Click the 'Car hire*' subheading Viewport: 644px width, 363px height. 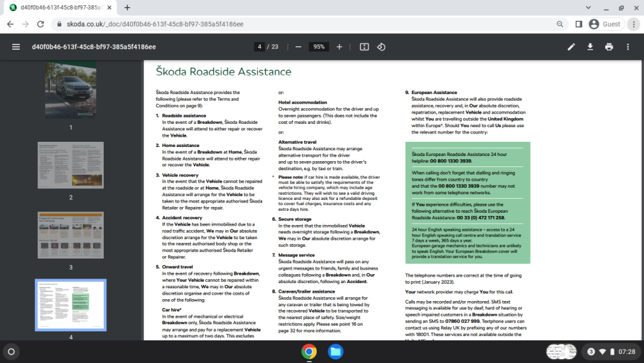click(172, 310)
